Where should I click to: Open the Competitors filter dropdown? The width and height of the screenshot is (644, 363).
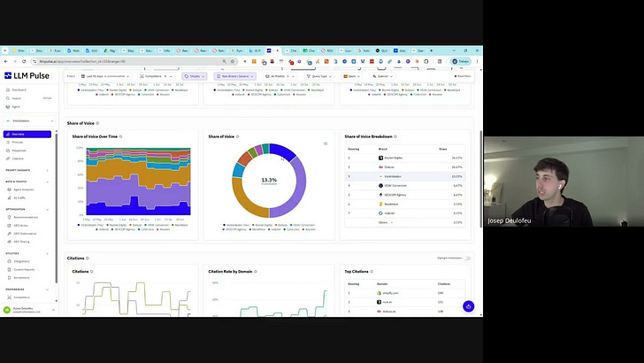point(156,76)
